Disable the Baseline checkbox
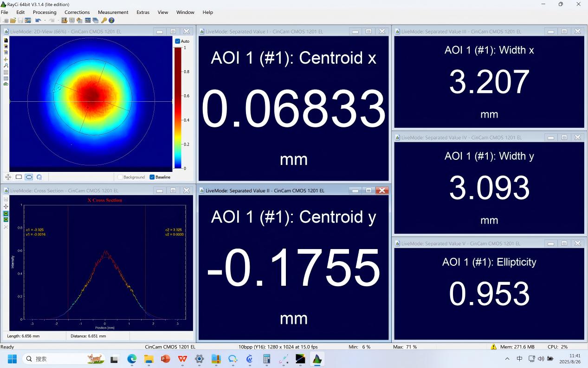Image resolution: width=588 pixels, height=368 pixels. 152,177
